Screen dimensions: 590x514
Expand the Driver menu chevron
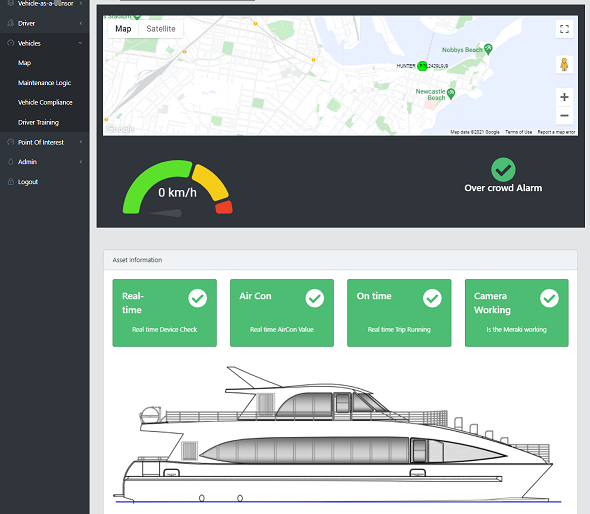[x=81, y=23]
